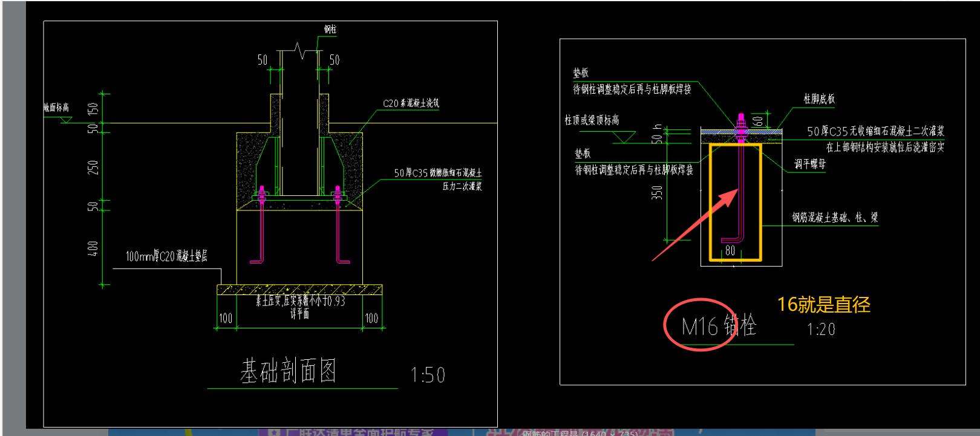Click the M16 锚栓 title text
This screenshot has width=980, height=436.
click(x=719, y=327)
